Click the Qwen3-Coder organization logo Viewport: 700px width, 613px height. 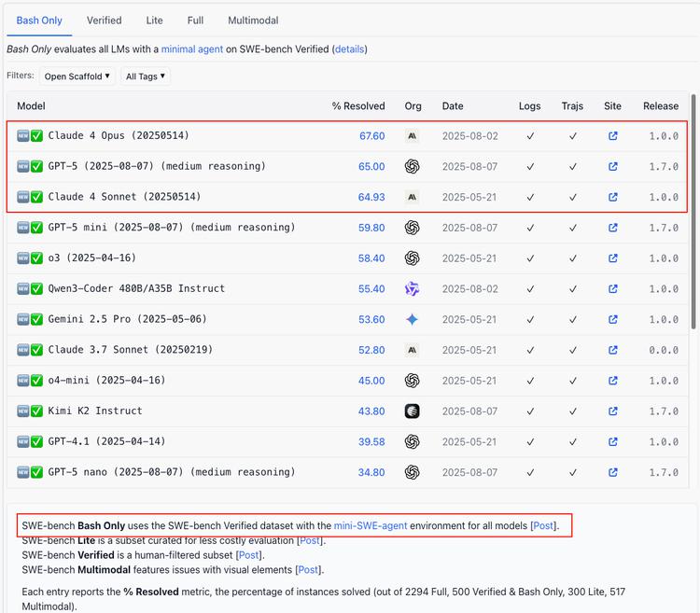[413, 289]
